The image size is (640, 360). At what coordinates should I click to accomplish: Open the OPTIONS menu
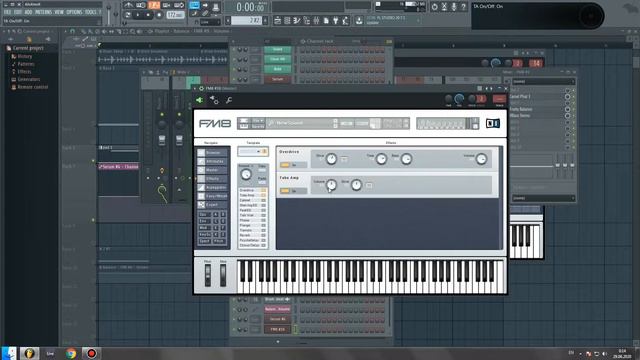(x=74, y=12)
